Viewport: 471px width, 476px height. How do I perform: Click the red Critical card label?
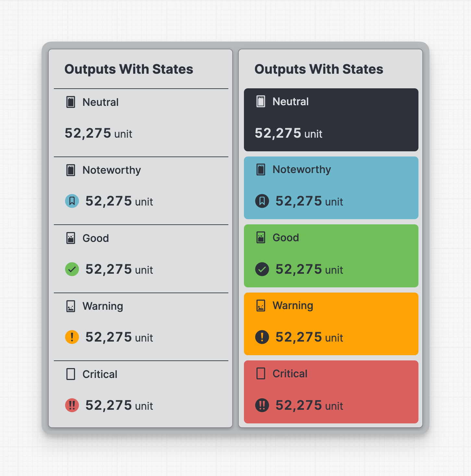click(290, 374)
